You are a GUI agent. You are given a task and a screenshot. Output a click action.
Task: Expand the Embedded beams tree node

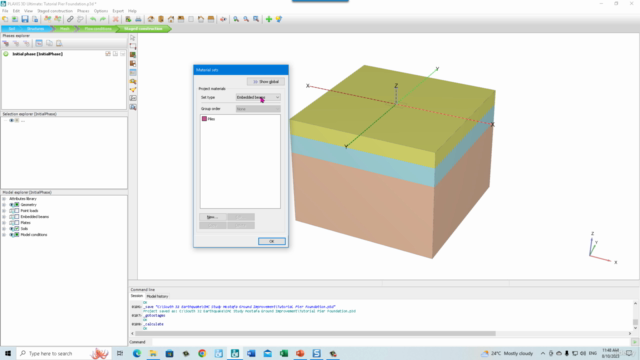coord(4,217)
